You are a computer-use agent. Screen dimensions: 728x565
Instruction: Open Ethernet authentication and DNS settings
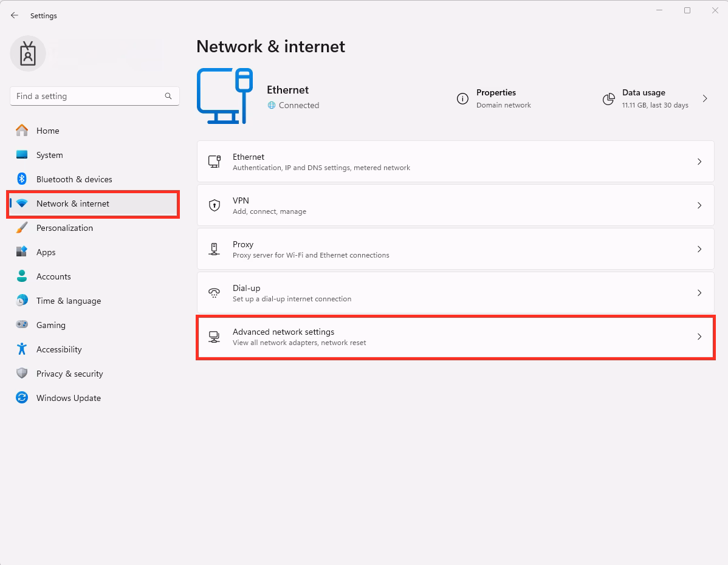click(x=456, y=162)
